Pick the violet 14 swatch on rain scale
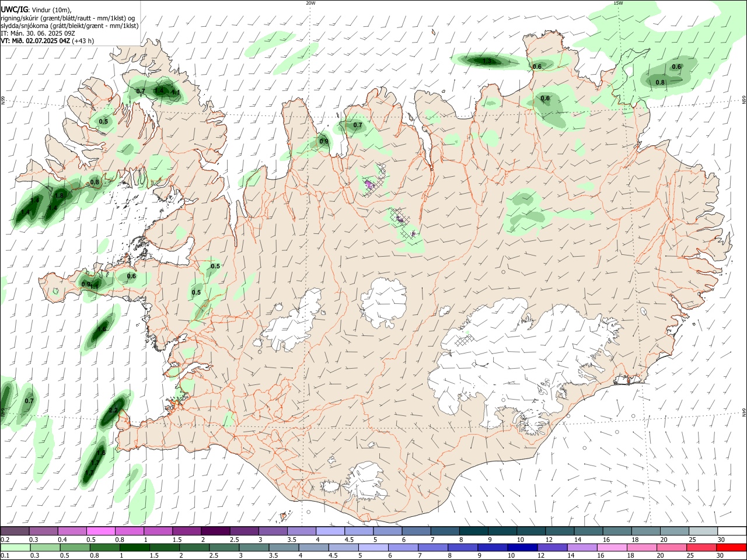This screenshot has width=747, height=560. pyautogui.click(x=582, y=548)
